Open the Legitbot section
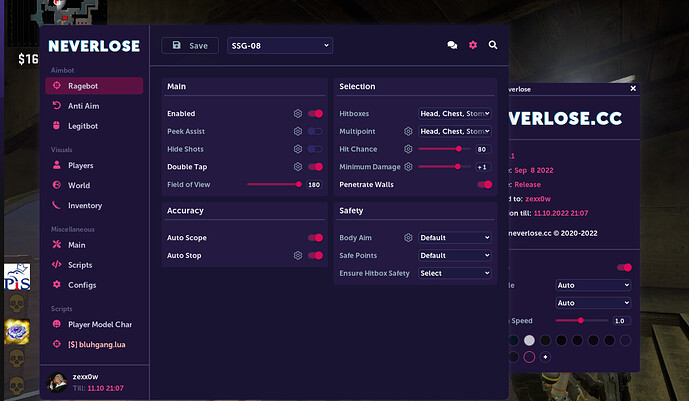Viewport: 689px width, 401px height. click(94, 126)
